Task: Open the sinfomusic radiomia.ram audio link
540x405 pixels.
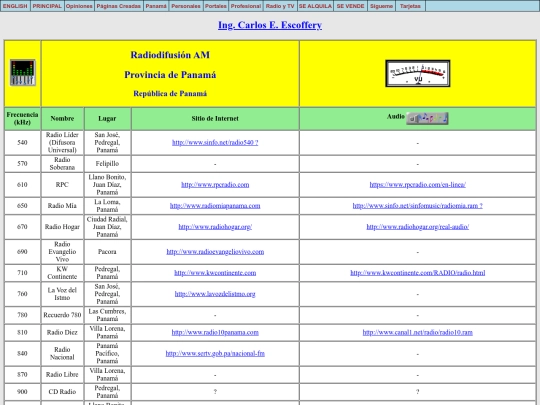Action: (x=417, y=206)
